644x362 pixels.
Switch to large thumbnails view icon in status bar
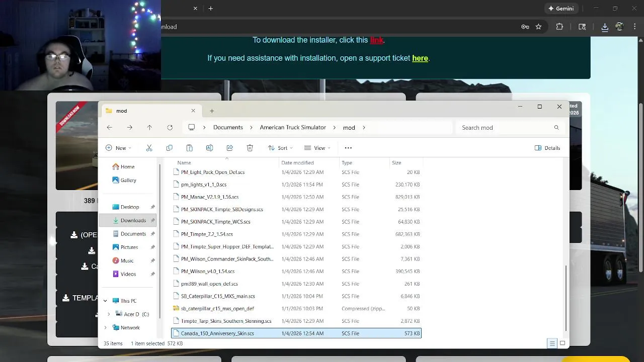[x=562, y=343]
